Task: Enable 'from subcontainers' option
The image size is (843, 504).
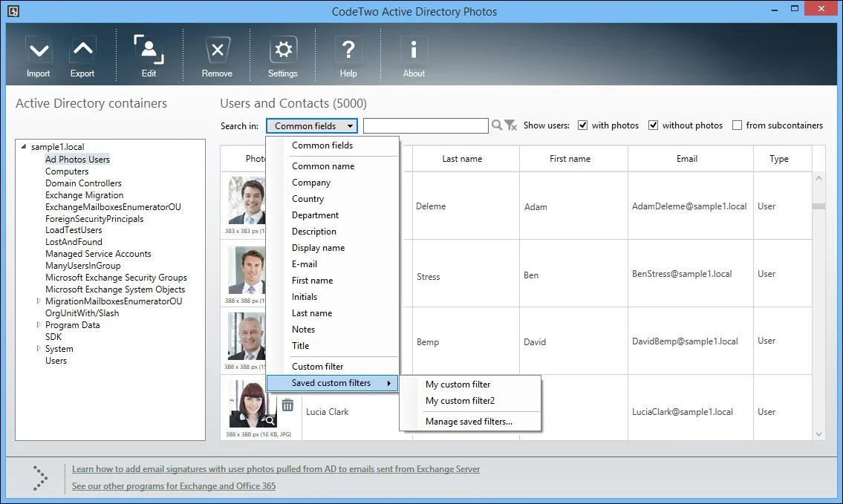Action: point(738,125)
